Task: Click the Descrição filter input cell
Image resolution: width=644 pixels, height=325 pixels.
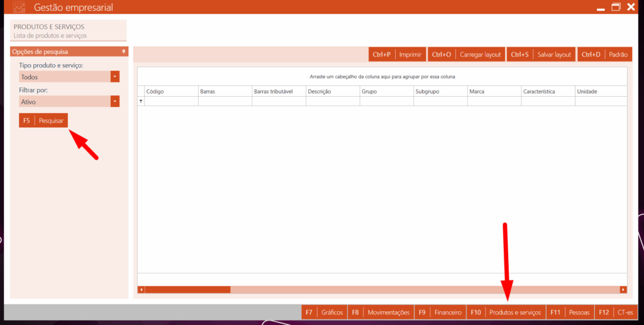Action: [x=333, y=101]
